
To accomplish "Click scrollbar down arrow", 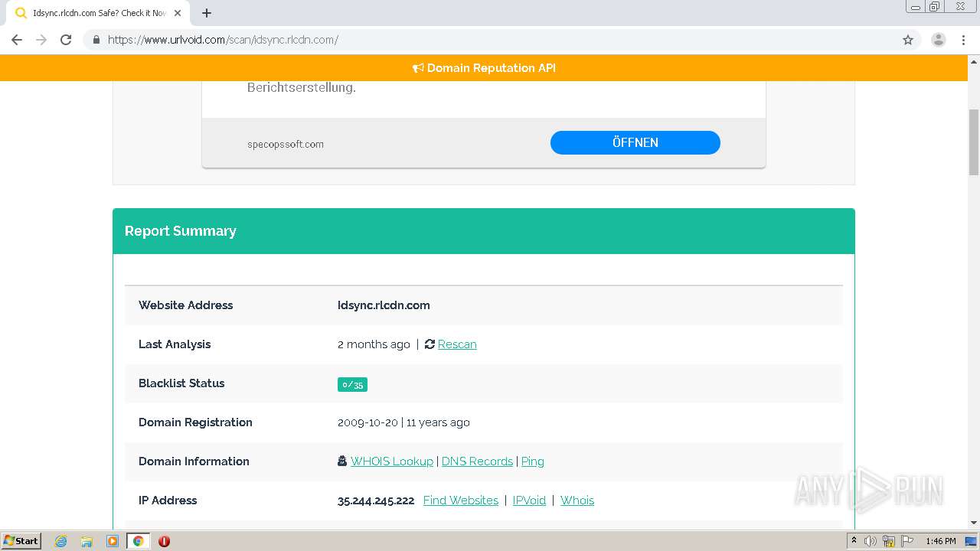I will coord(974,523).
